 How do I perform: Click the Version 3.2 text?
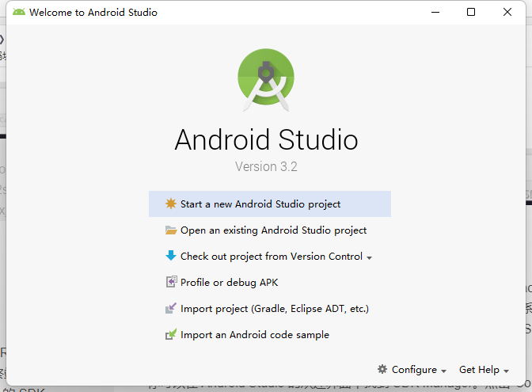(266, 166)
